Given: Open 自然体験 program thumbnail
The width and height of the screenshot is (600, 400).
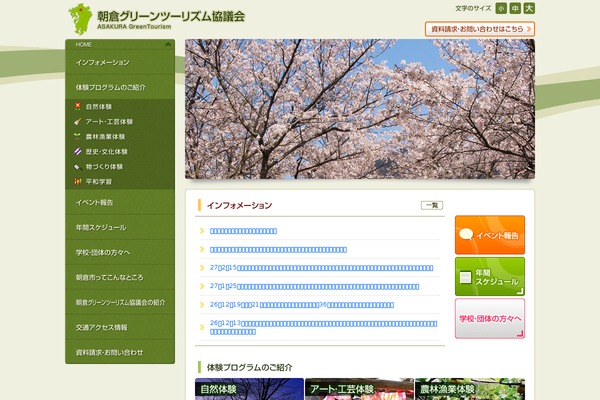Looking at the screenshot, I should (249, 389).
